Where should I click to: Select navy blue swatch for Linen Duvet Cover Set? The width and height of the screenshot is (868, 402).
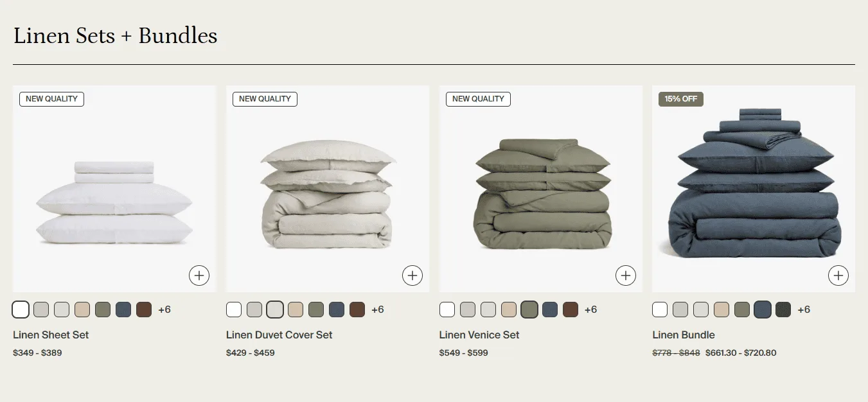(x=337, y=310)
